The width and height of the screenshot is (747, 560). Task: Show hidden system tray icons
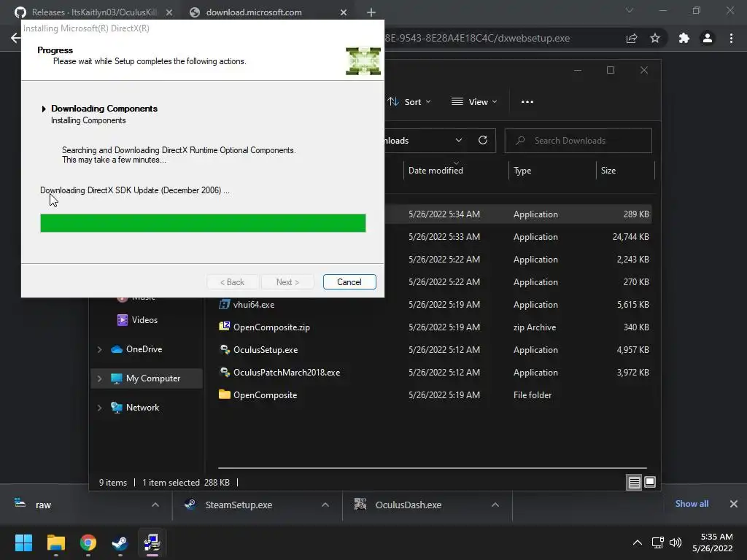tap(637, 542)
